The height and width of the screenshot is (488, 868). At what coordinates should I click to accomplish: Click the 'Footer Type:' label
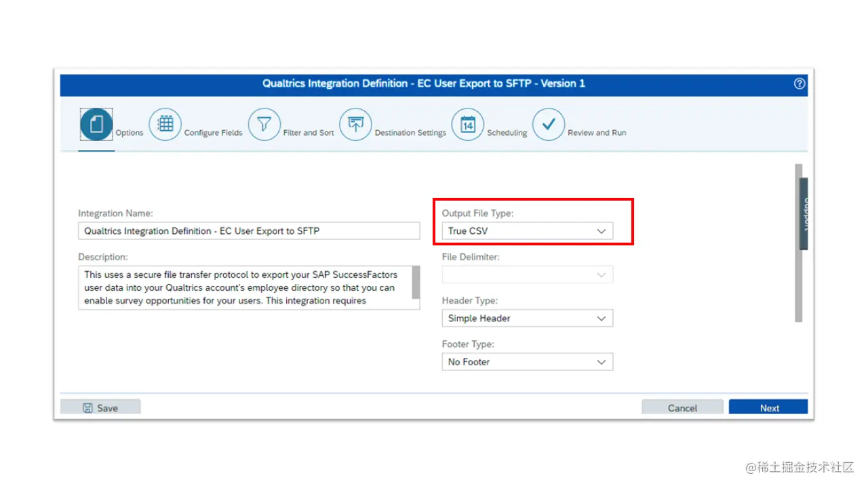click(468, 344)
